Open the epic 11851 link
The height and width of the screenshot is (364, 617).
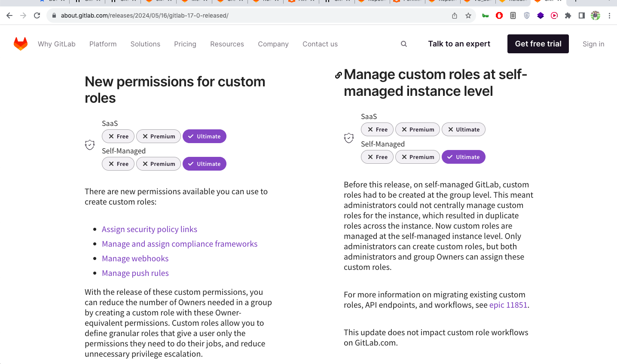click(x=508, y=305)
